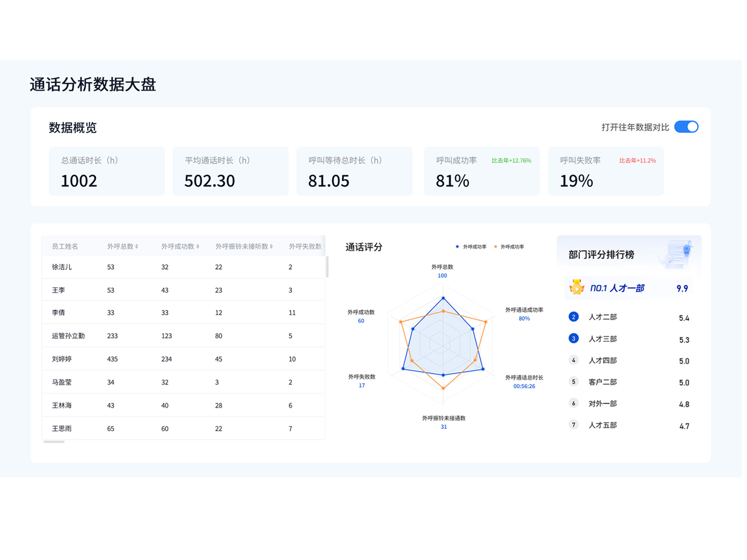Screen dimensions: 747x560
Task: Click rank badge 4 next to 人才四部
Action: [574, 360]
